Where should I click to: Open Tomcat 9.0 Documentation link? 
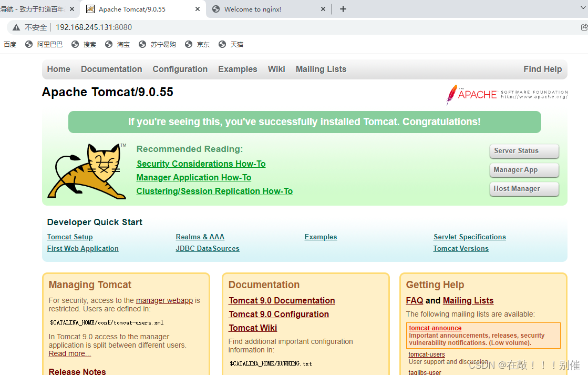(x=282, y=301)
